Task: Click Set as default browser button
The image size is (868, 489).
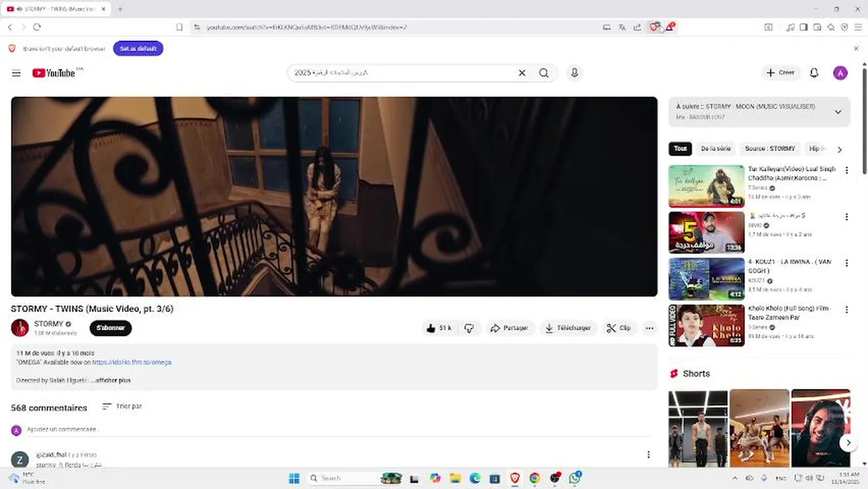Action: tap(138, 49)
